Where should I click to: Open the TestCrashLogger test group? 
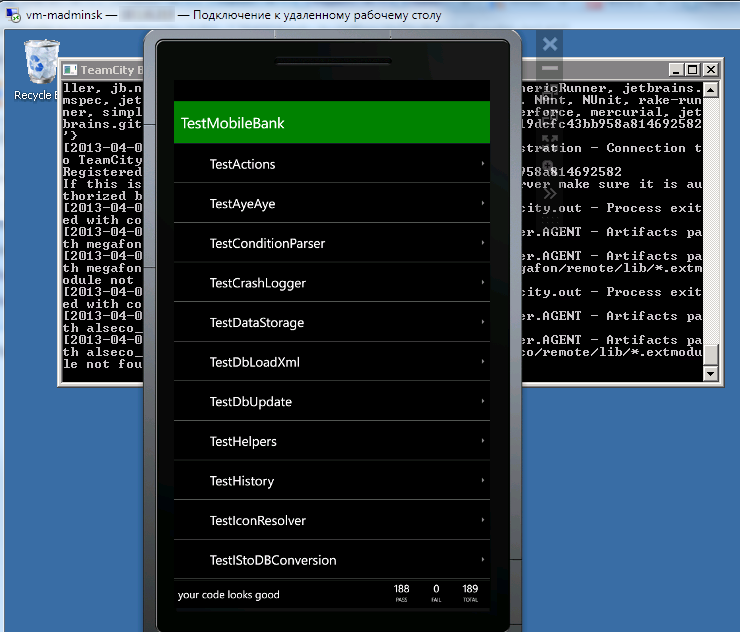pos(332,283)
